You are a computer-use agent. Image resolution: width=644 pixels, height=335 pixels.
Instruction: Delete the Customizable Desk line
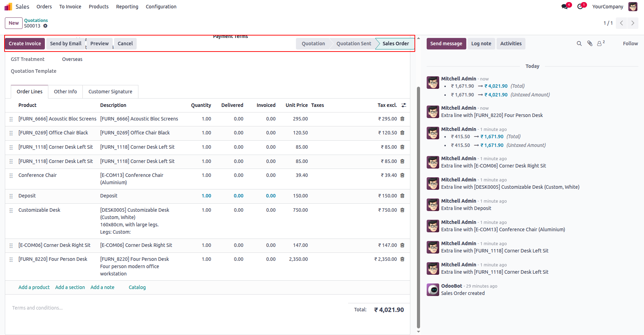(x=402, y=210)
